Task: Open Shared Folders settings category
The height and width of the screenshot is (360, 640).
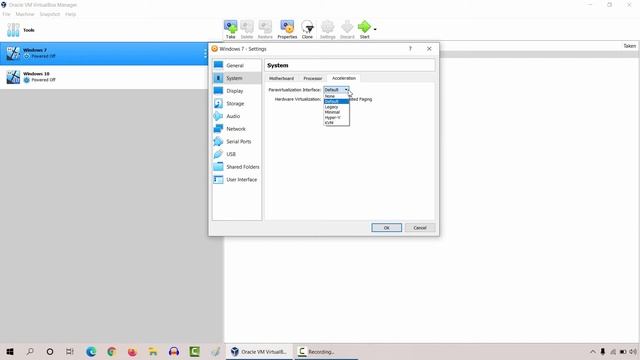Action: tap(237, 167)
